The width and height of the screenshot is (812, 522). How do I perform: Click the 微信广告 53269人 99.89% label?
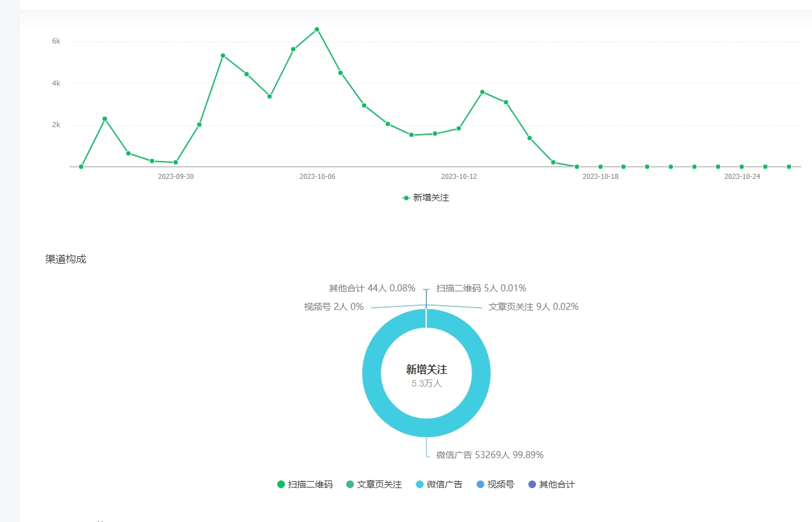[490, 455]
